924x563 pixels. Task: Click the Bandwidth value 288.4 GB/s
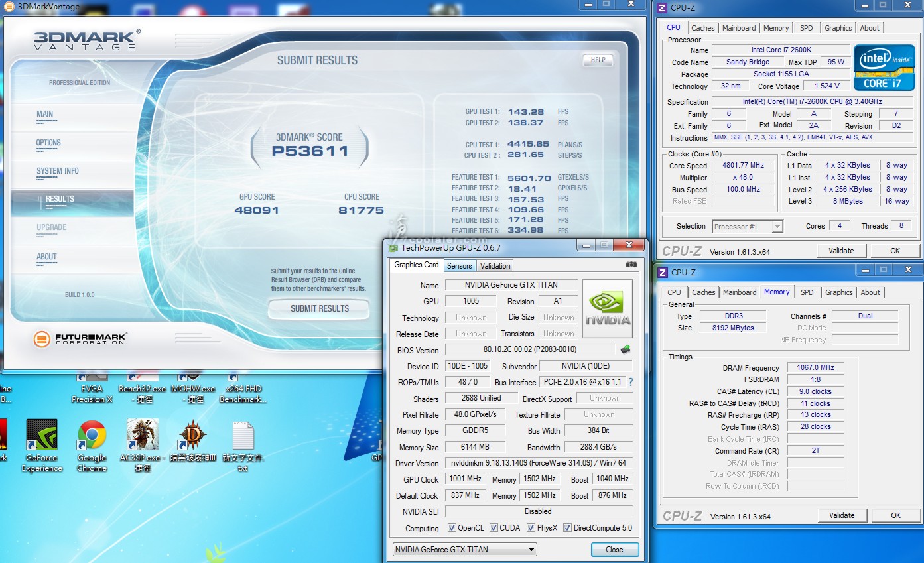[x=599, y=447]
